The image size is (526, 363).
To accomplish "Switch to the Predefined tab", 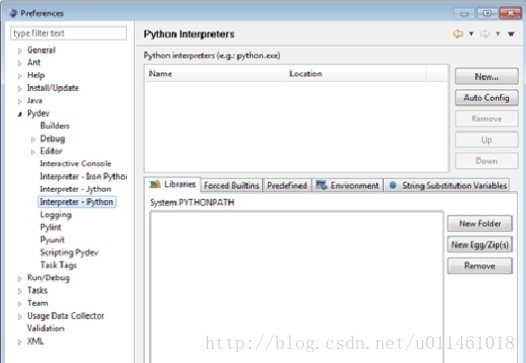I will click(x=287, y=186).
